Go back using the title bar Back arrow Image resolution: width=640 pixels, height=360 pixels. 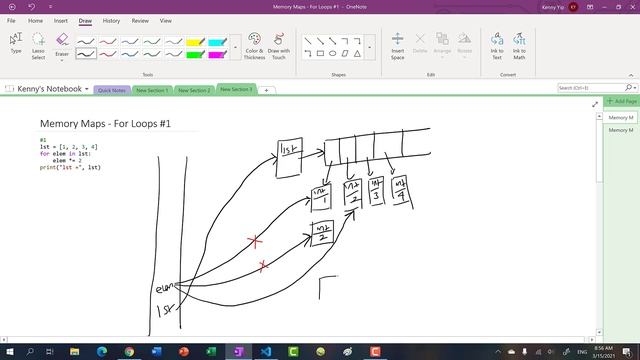[x=12, y=7]
